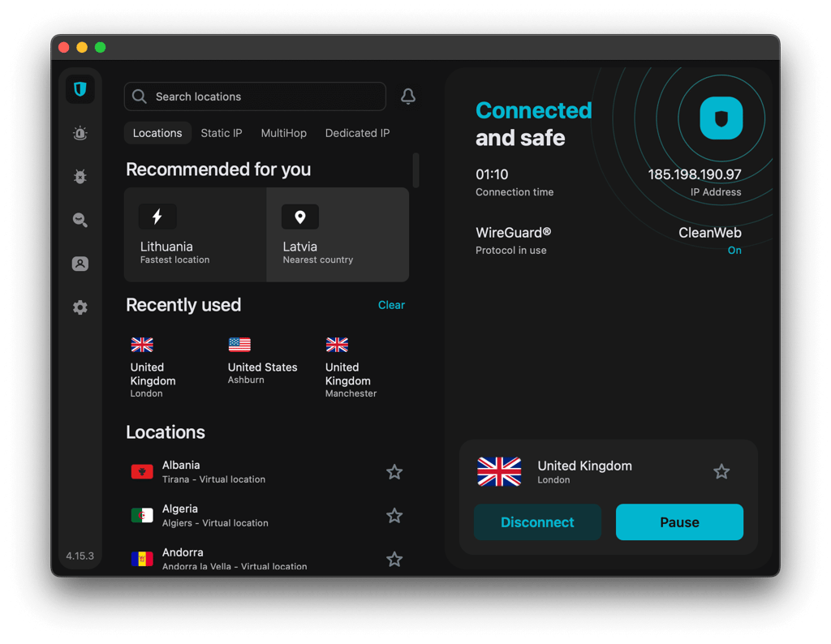Open the Settings gear in sidebar

[x=80, y=307]
